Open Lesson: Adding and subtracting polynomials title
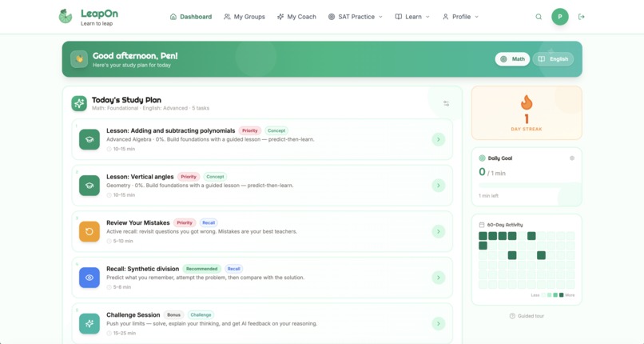Image resolution: width=644 pixels, height=344 pixels. tap(170, 130)
